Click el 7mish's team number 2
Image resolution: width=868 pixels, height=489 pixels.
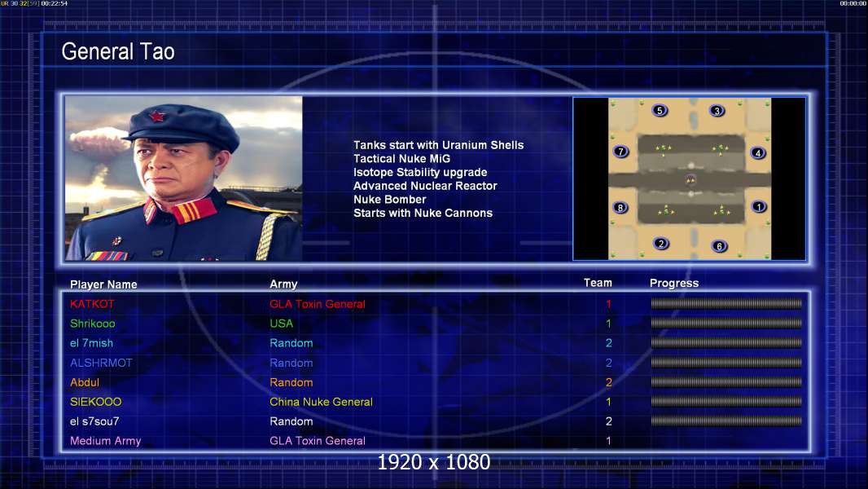coord(608,343)
